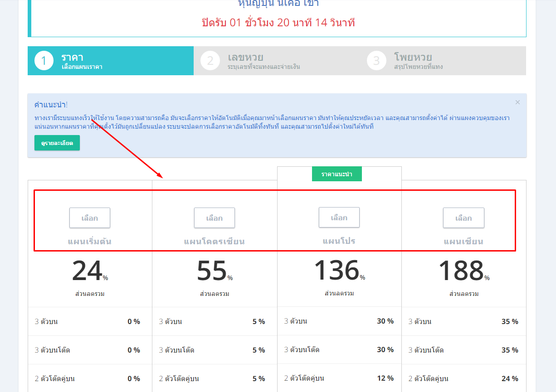Open the เลขหวย step tab

click(263, 61)
